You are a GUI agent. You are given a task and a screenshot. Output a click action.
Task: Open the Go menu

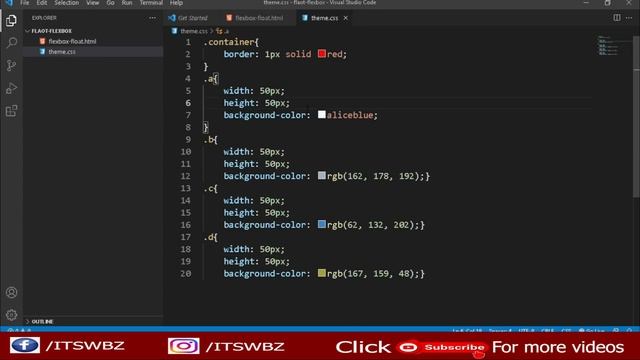coord(110,3)
